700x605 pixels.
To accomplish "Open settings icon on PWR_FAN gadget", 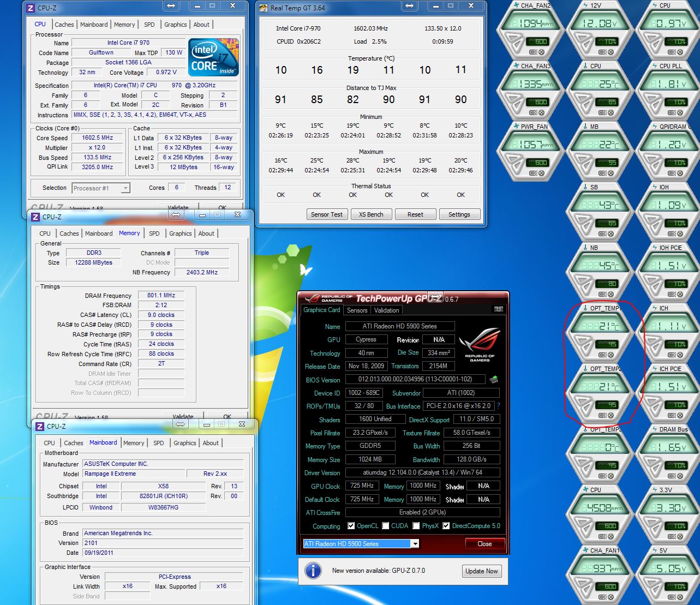I will (x=533, y=173).
